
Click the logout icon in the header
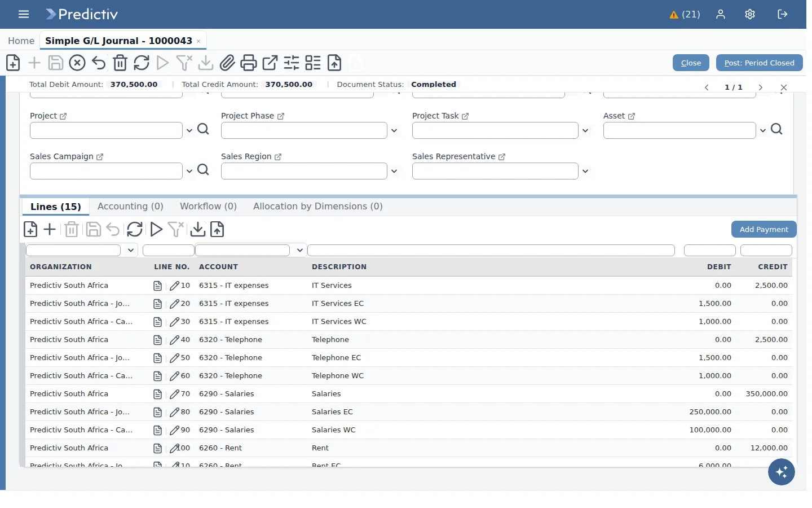click(x=783, y=14)
